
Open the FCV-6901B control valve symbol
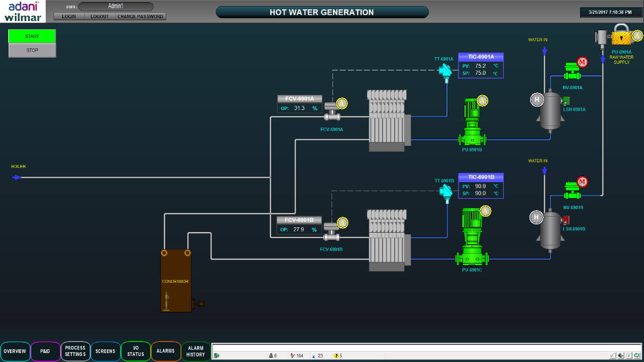click(331, 232)
